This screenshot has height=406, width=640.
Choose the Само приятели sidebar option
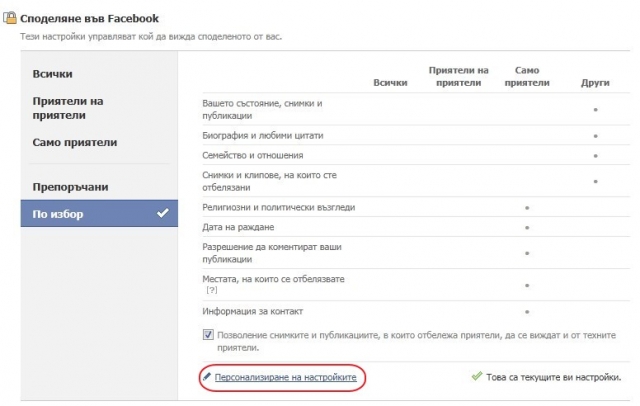pos(75,142)
